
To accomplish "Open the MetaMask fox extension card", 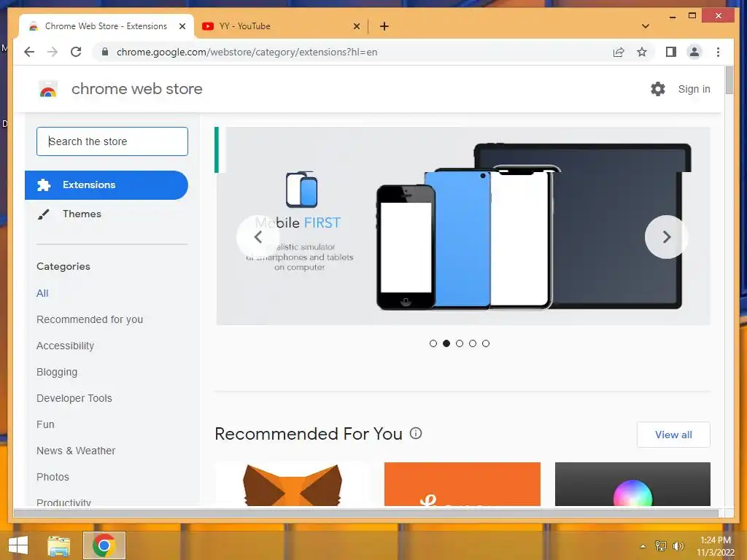I will click(x=293, y=484).
